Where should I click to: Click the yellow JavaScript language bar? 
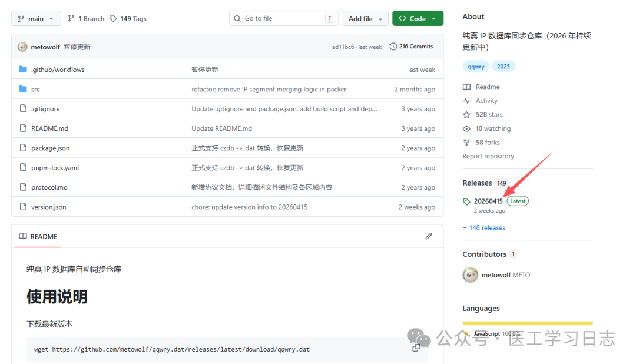point(528,323)
